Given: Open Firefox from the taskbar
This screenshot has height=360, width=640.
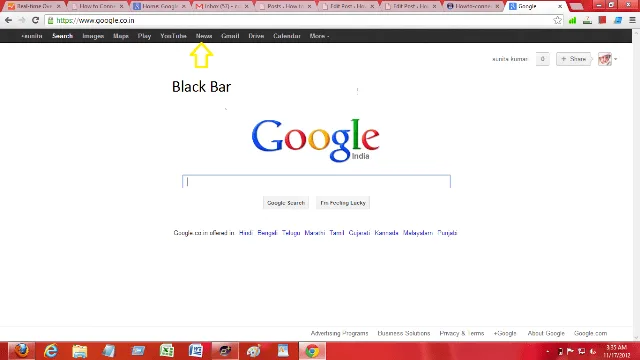Looking at the screenshot, I should coord(22,351).
